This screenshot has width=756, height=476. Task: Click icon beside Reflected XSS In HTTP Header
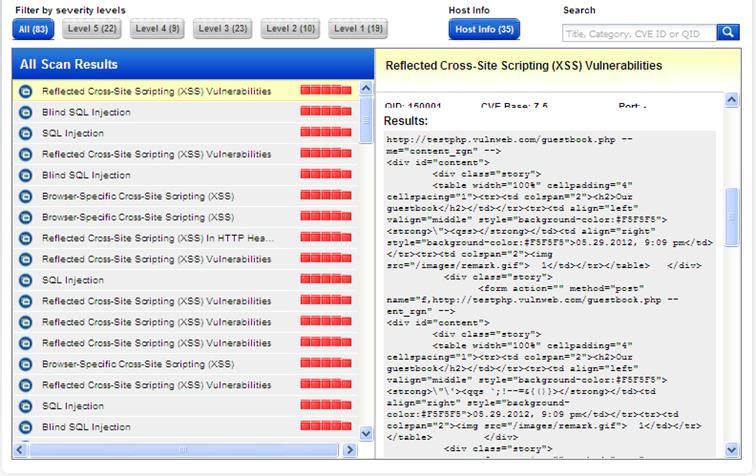click(26, 238)
